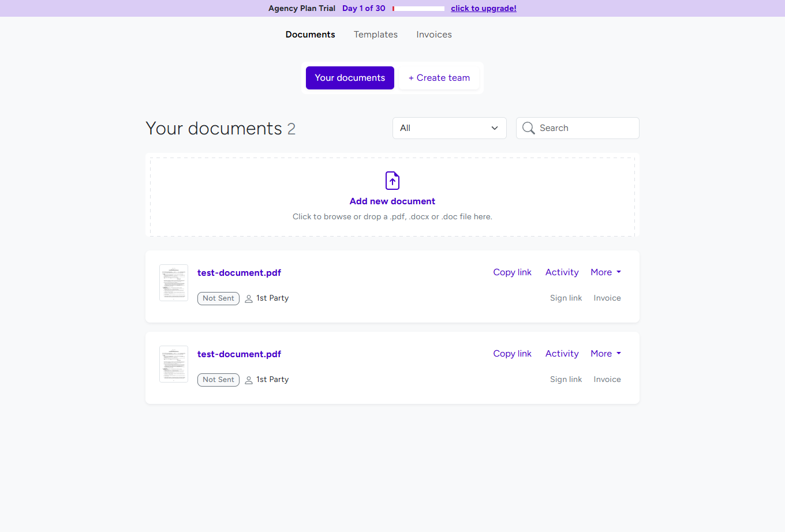Expand the More menu on the second document

[x=605, y=353]
